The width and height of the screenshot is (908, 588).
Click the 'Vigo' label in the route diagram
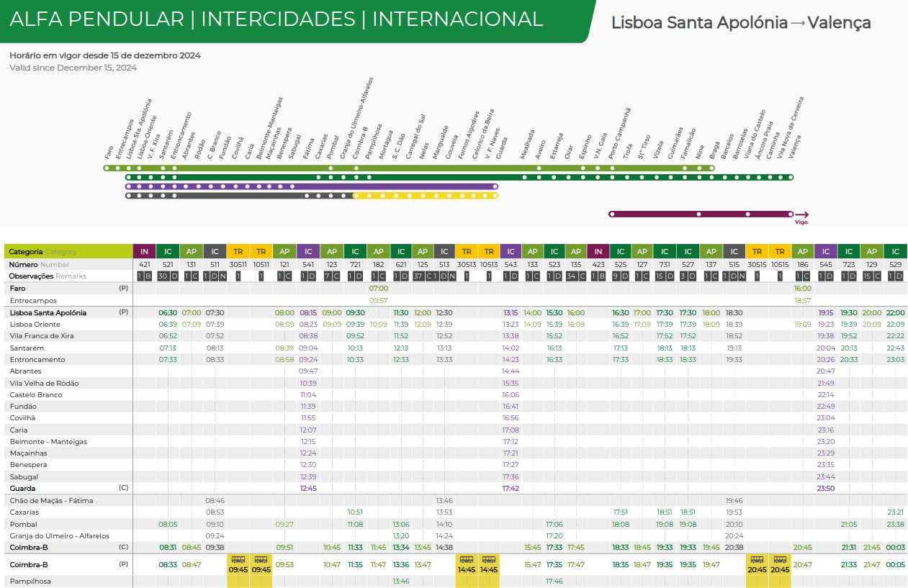point(801,222)
